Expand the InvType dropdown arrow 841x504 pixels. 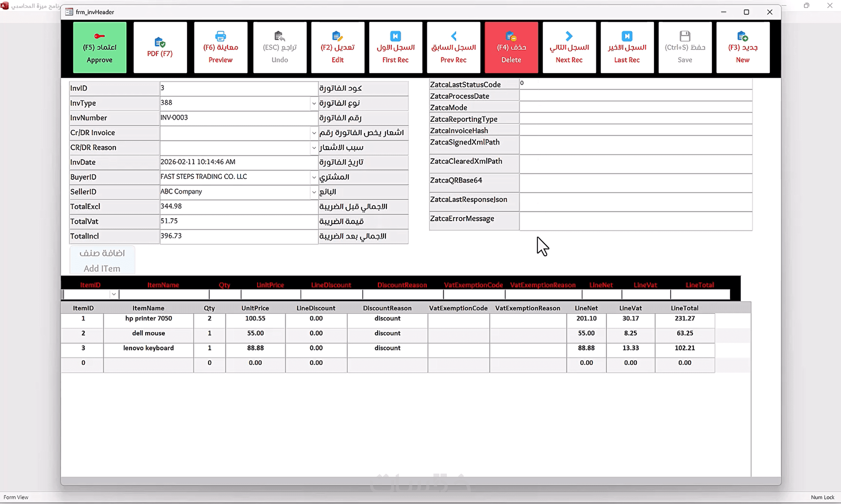tap(314, 103)
